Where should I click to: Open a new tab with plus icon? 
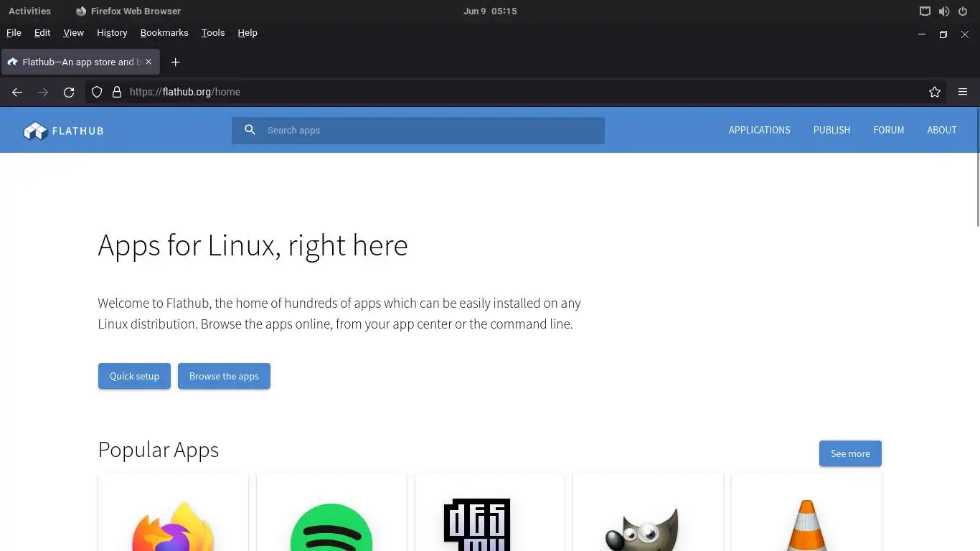pos(175,62)
